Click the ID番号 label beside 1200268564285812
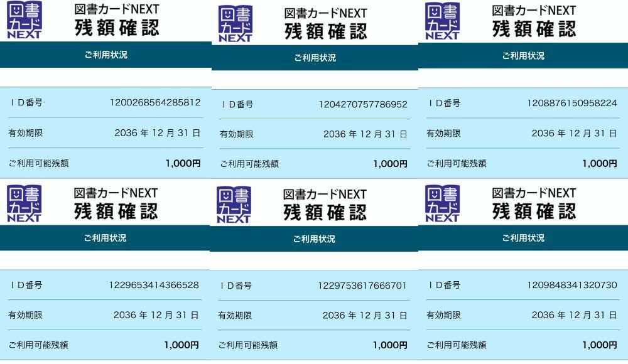Screen dimensions: 628x364 pos(26,103)
